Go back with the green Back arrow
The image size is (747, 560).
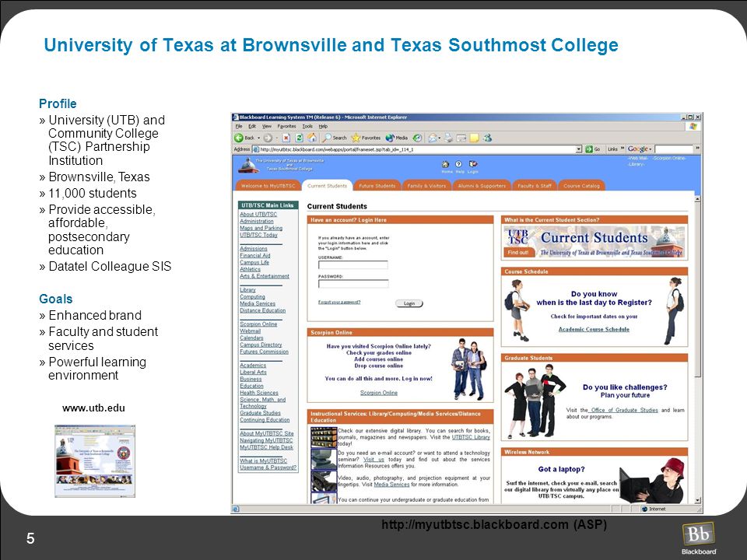point(244,138)
